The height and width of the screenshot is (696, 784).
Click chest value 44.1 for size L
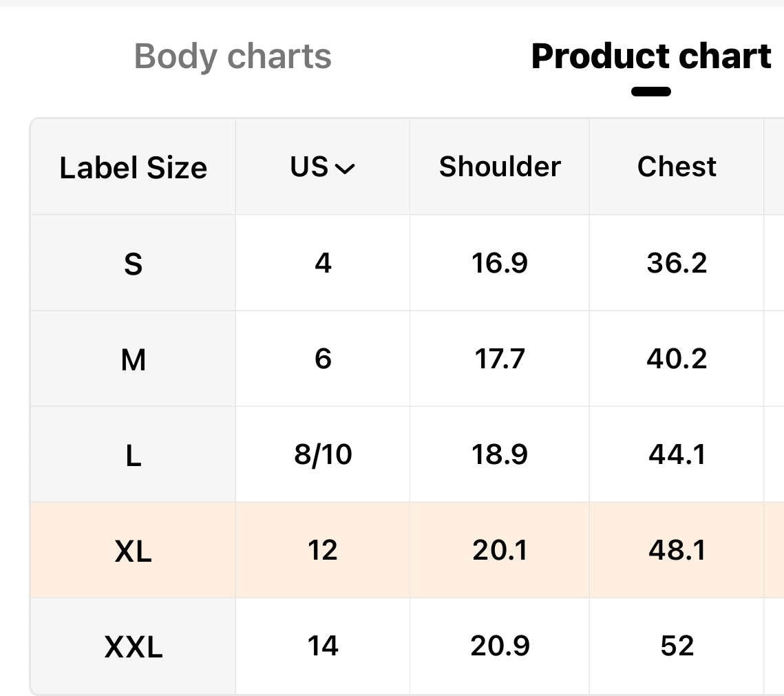[677, 455]
